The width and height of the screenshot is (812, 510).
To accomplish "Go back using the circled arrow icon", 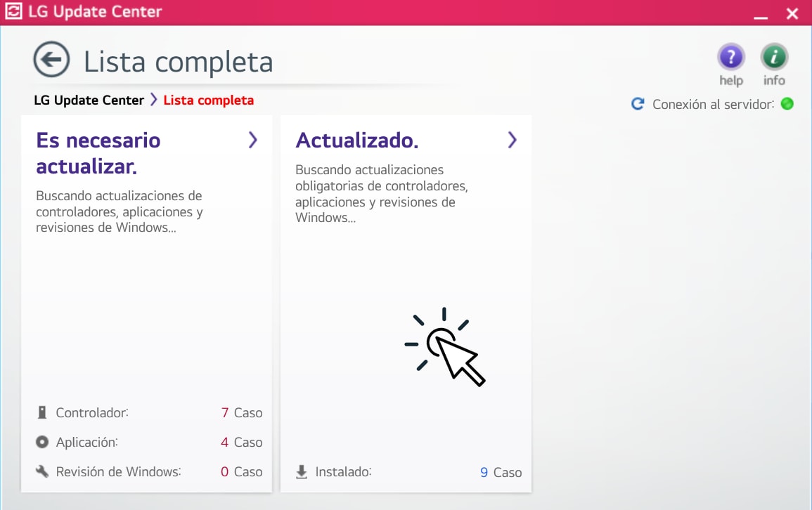I will coord(51,60).
